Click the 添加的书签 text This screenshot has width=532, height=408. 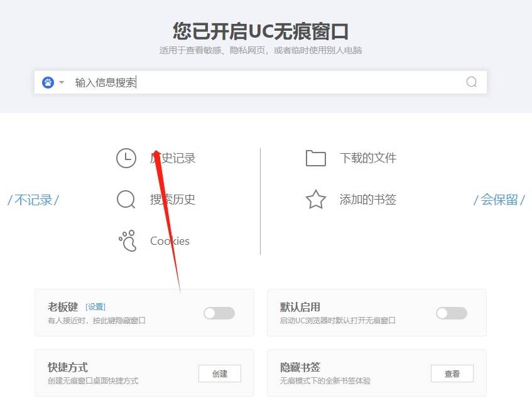[368, 200]
